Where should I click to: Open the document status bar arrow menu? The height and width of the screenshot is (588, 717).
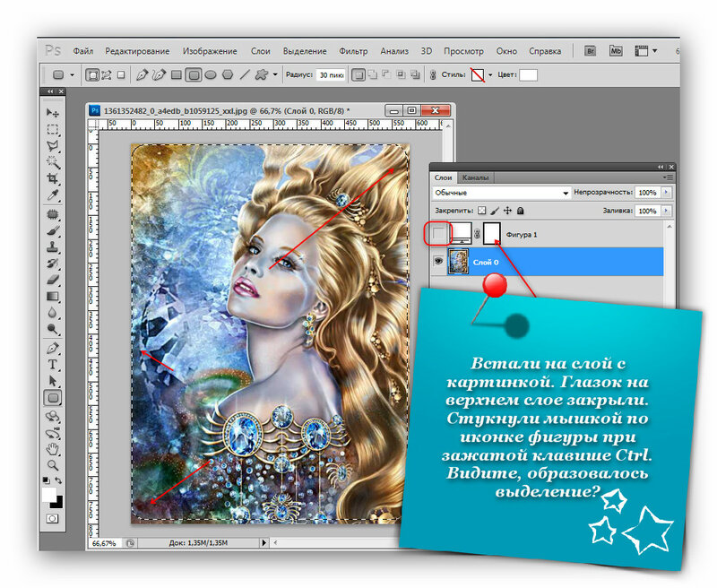click(263, 542)
